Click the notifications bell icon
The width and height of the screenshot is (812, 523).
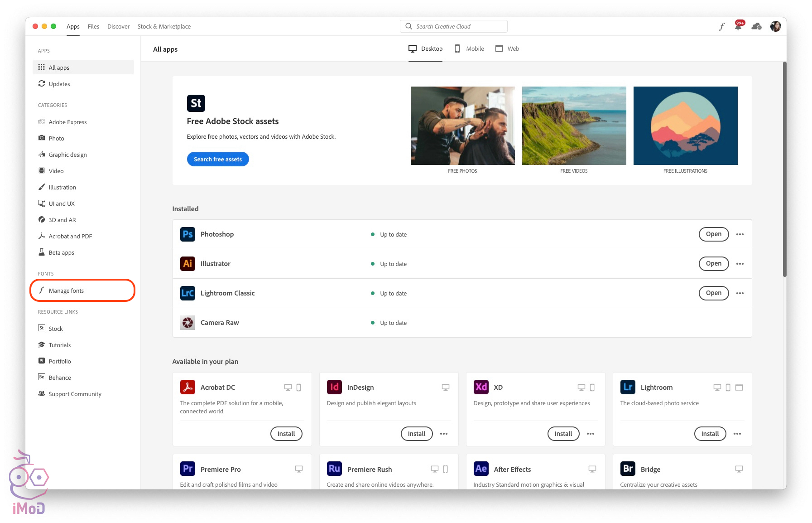(738, 27)
